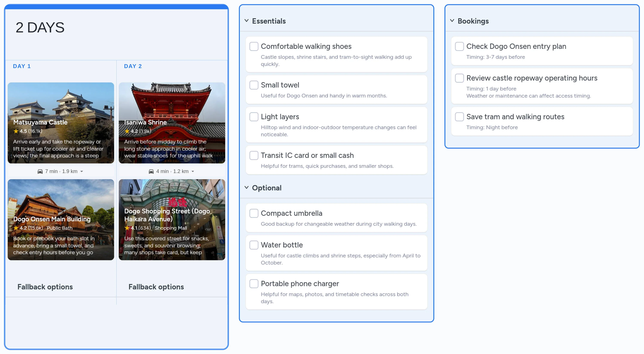The height and width of the screenshot is (354, 644).
Task: Mark Check Dogo Onsen entry plan done
Action: pyautogui.click(x=459, y=46)
